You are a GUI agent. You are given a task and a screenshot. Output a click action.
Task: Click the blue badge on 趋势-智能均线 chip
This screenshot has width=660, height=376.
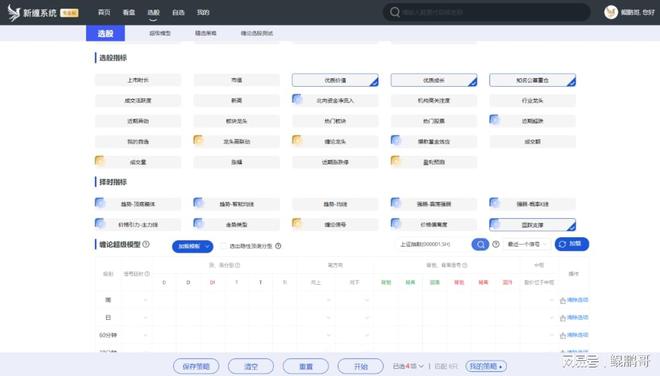pyautogui.click(x=198, y=203)
